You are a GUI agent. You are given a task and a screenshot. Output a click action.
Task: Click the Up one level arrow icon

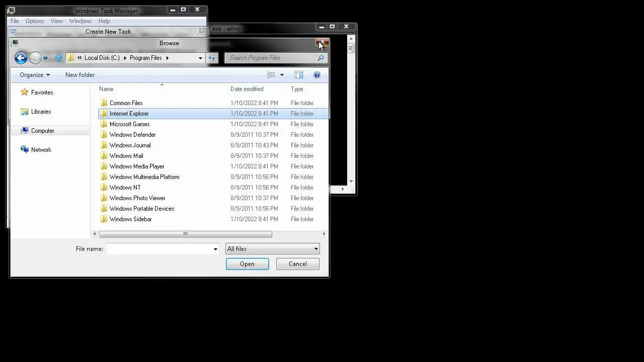[58, 58]
